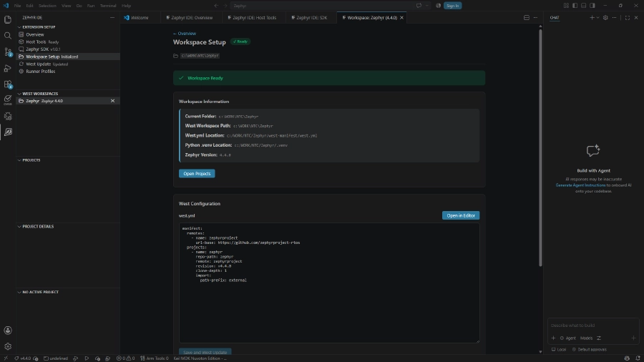
Task: Toggle secondary side bar visibility
Action: (592, 6)
